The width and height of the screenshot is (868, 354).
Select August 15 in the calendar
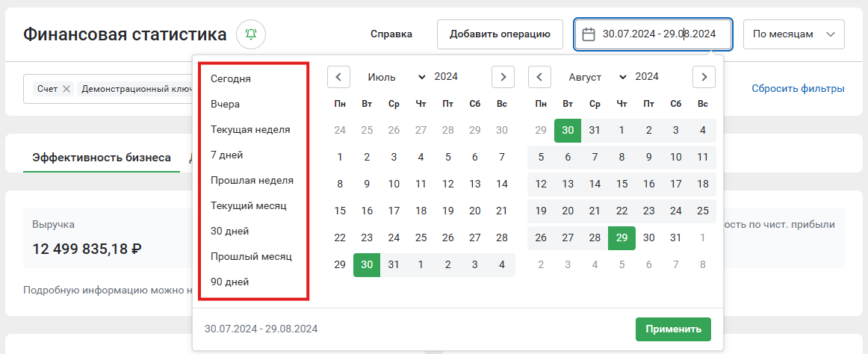coord(621,184)
